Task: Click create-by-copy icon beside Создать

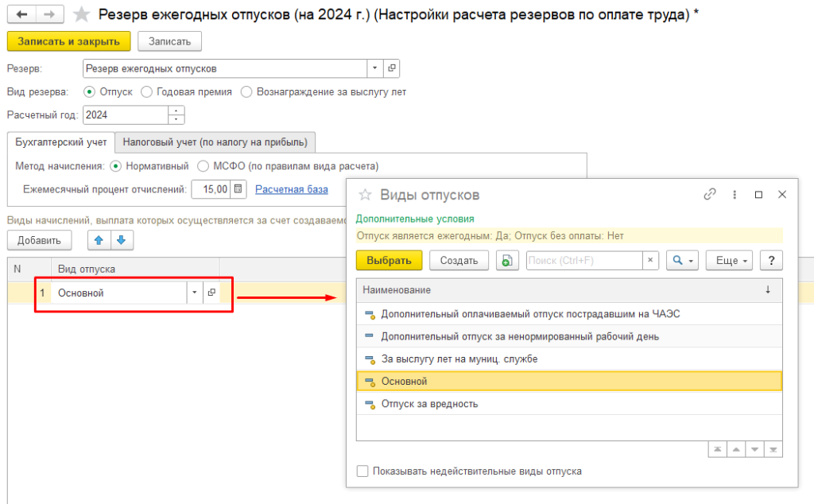Action: point(506,261)
